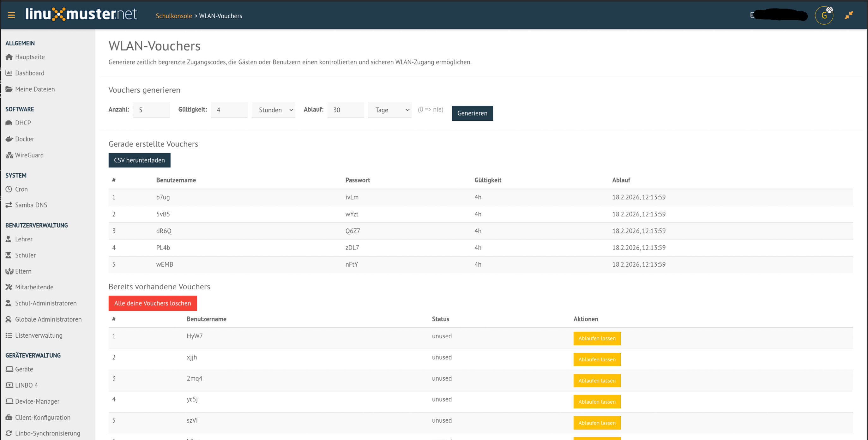Expand the Stunden validity unit dropdown

[x=273, y=110]
